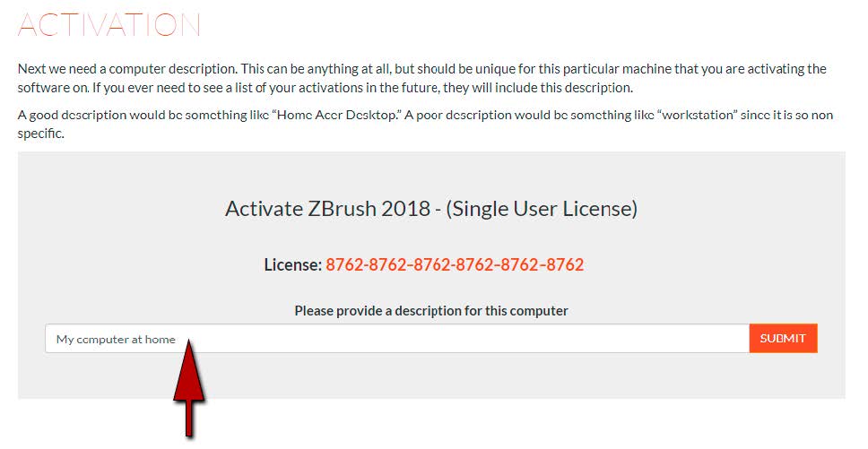The height and width of the screenshot is (449, 868).
Task: Click "Please provide a description for this computer" label
Action: pos(431,311)
